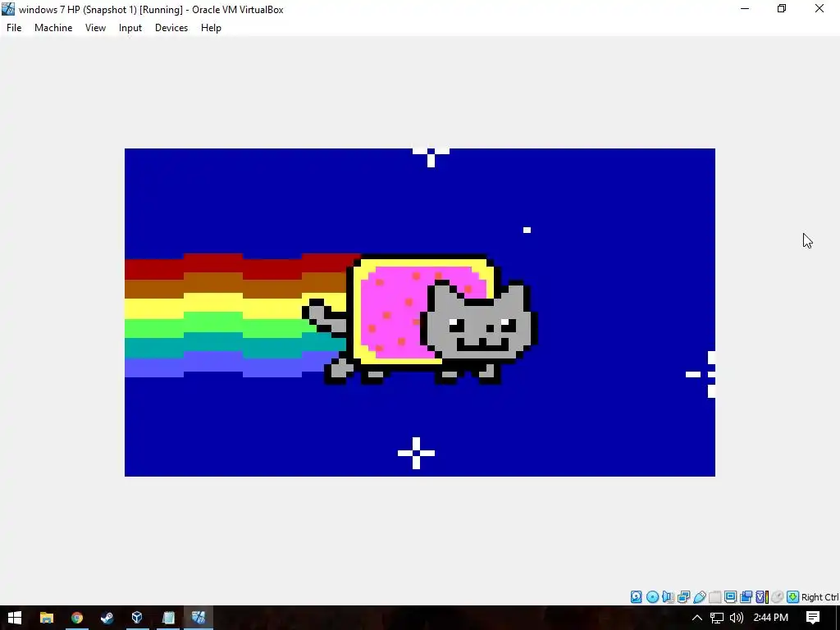Click the hard disk activity status icon
Image resolution: width=840 pixels, height=630 pixels.
pos(636,597)
